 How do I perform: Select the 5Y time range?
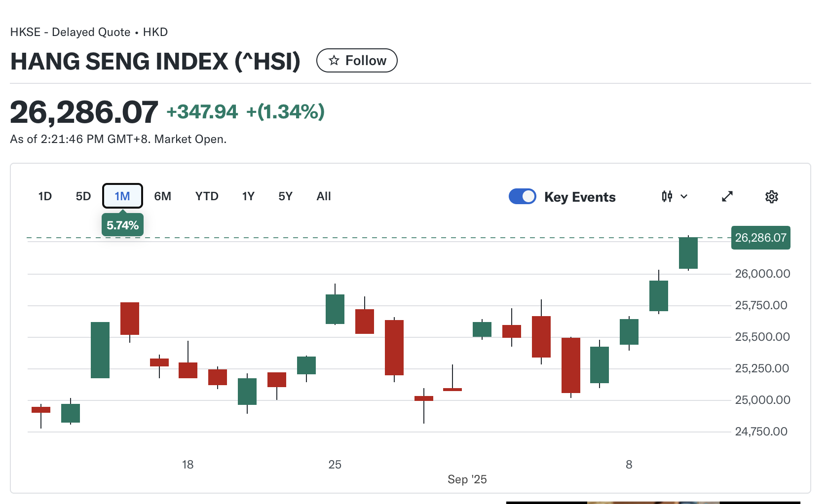click(285, 196)
